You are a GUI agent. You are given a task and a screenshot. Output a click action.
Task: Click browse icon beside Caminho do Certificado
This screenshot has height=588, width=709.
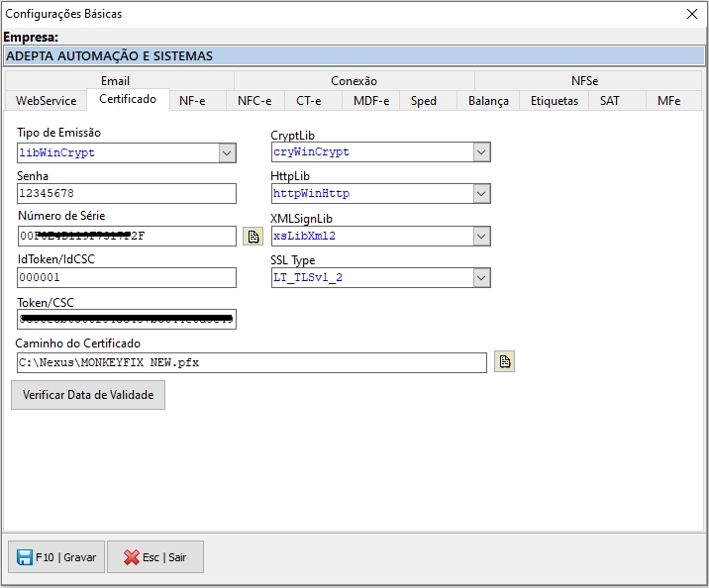(505, 362)
